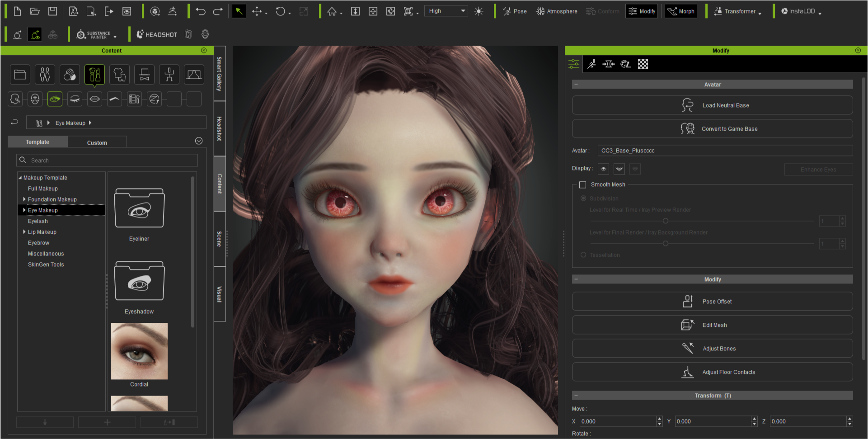The height and width of the screenshot is (439, 868).
Task: Select the Cordial eye makeup thumbnail
Action: [x=139, y=351]
